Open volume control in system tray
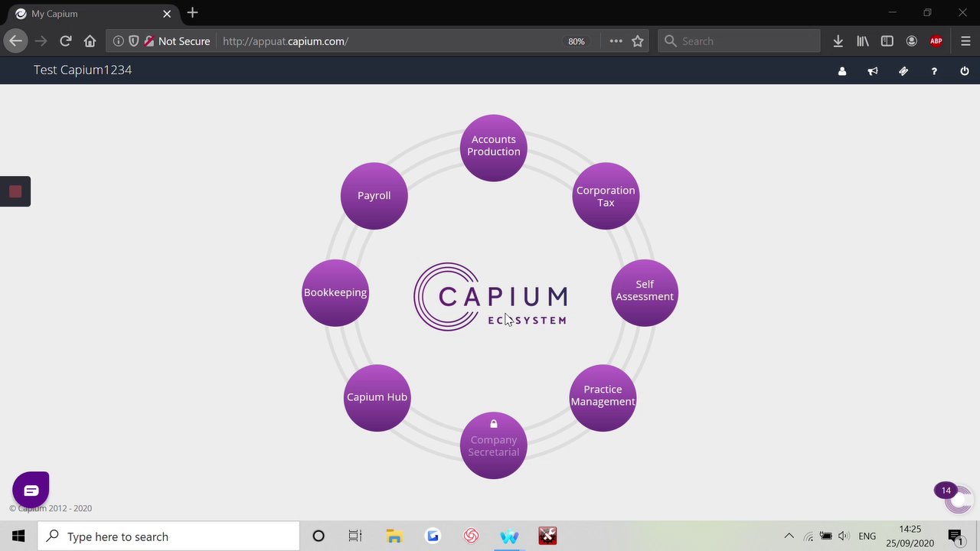This screenshot has width=980, height=551. (x=844, y=536)
